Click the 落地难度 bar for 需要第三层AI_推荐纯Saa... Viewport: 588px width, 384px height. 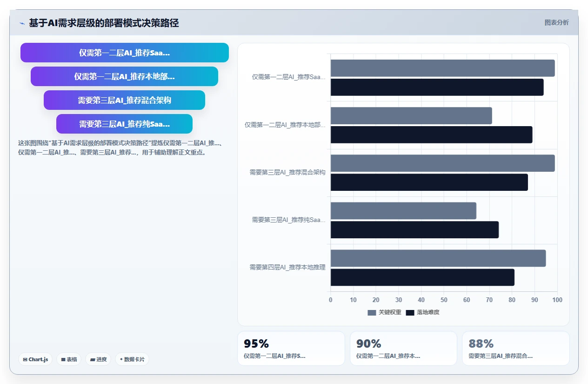[x=414, y=229]
